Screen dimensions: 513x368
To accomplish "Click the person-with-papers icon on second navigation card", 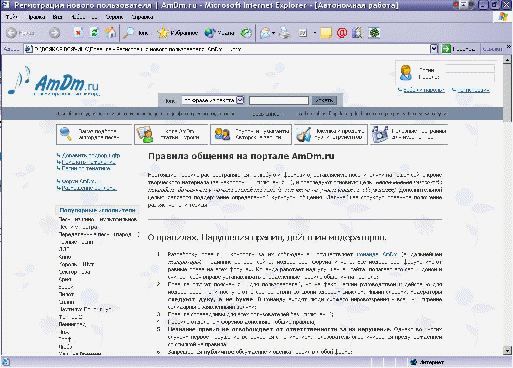I will [145, 134].
